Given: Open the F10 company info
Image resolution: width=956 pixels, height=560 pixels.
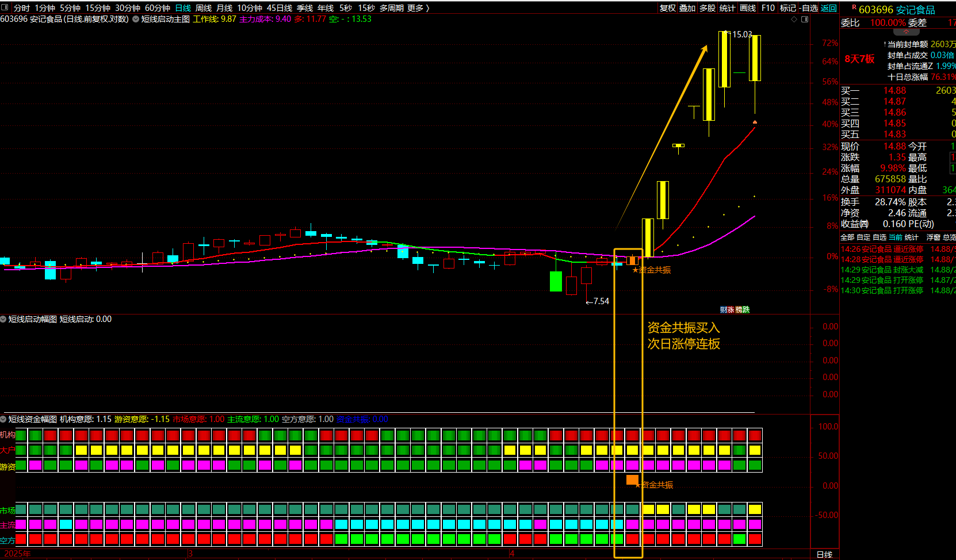Looking at the screenshot, I should click(768, 8).
